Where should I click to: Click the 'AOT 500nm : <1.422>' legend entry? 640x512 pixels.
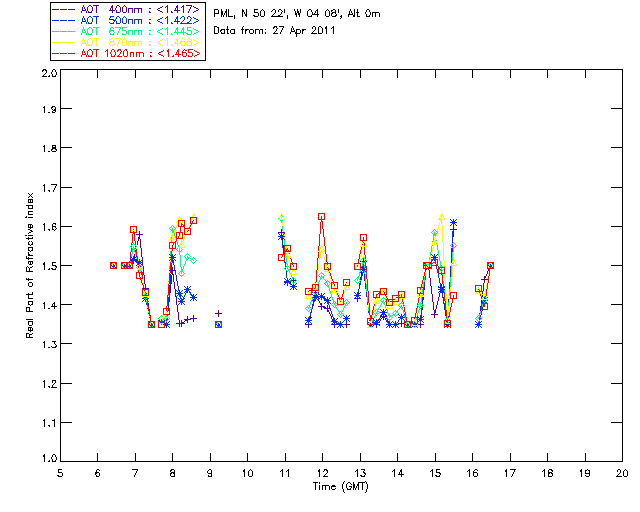pyautogui.click(x=127, y=20)
